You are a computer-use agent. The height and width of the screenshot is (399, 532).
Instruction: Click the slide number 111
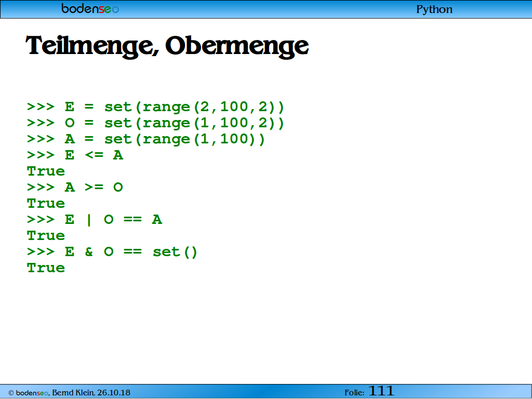381,391
